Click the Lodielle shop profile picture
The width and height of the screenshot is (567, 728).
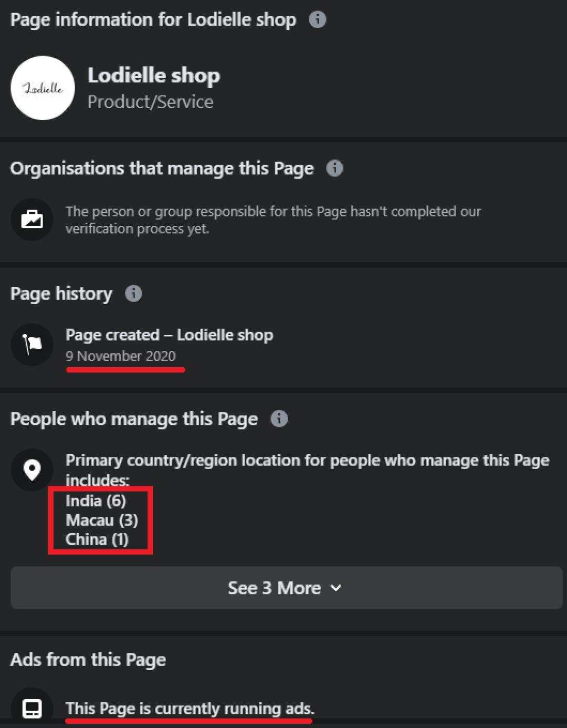[x=43, y=88]
